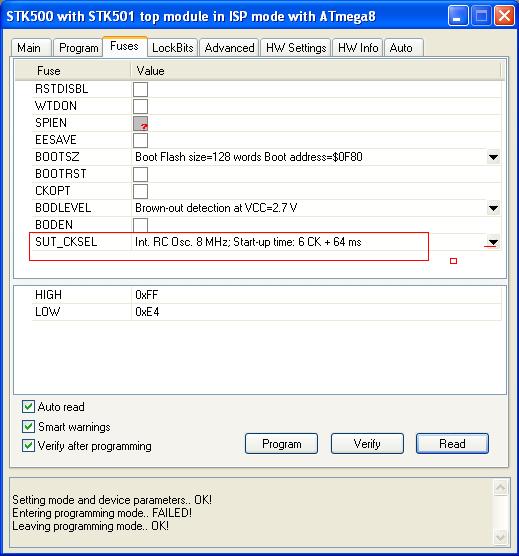This screenshot has height=556, width=519.
Task: Click the 'Leaving programming mode.. OK!' log line
Action: pos(90,526)
